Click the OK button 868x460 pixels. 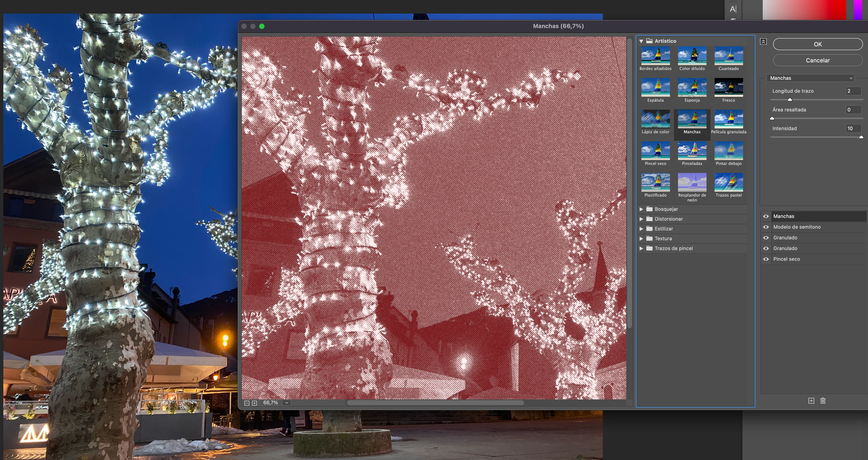pyautogui.click(x=817, y=44)
